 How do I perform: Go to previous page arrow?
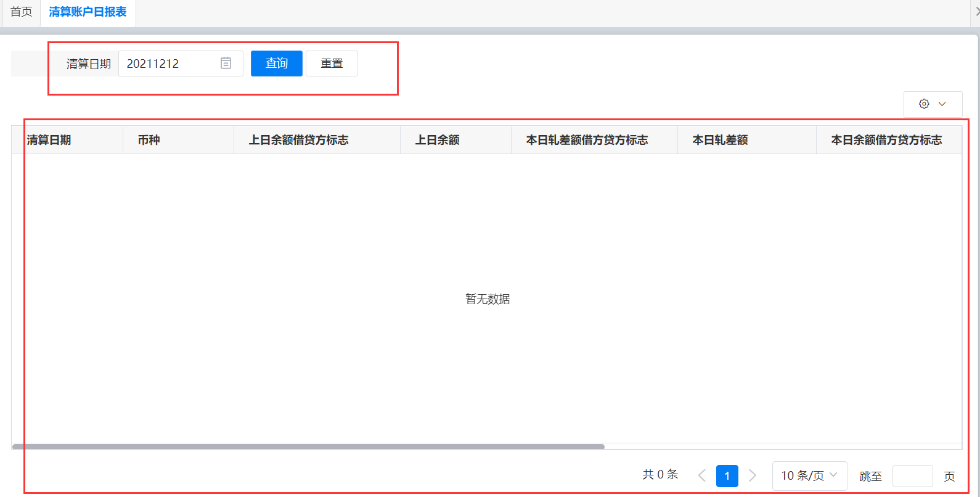(x=701, y=475)
